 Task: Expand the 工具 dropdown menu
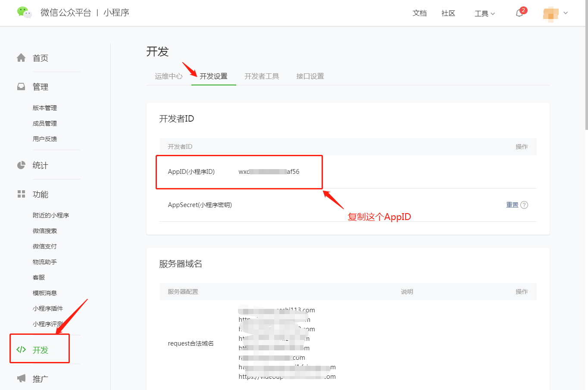(x=485, y=13)
